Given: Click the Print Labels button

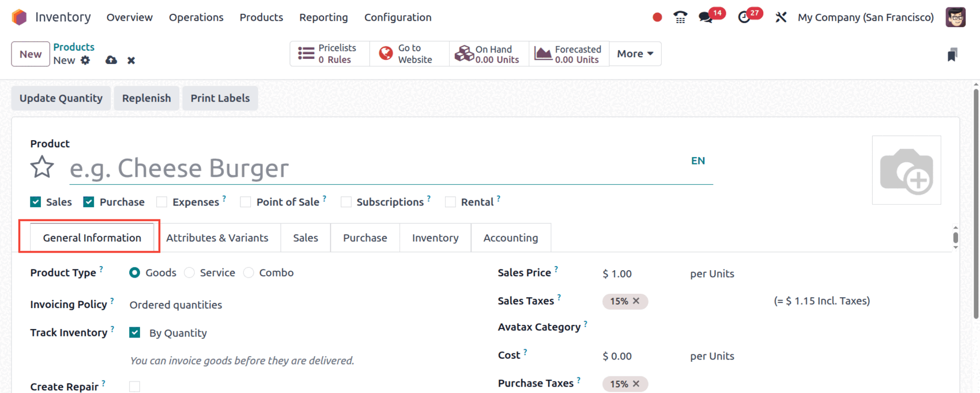Looking at the screenshot, I should coord(220,98).
